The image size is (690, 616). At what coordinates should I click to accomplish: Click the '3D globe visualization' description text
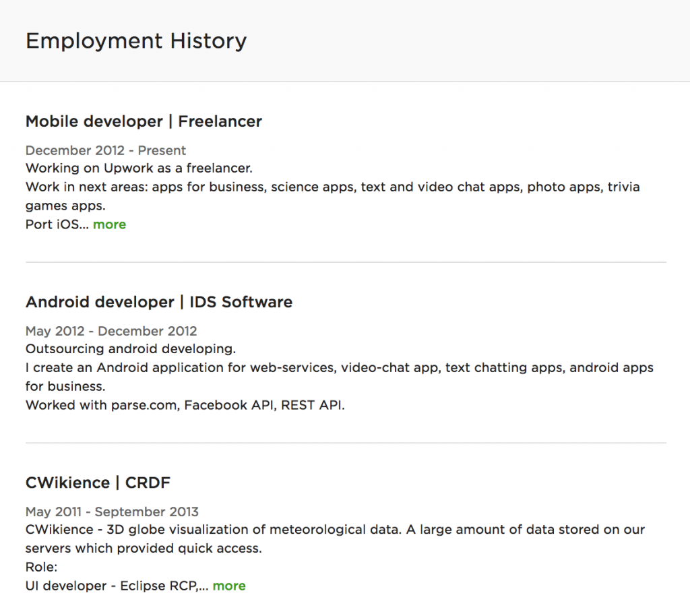[335, 530]
